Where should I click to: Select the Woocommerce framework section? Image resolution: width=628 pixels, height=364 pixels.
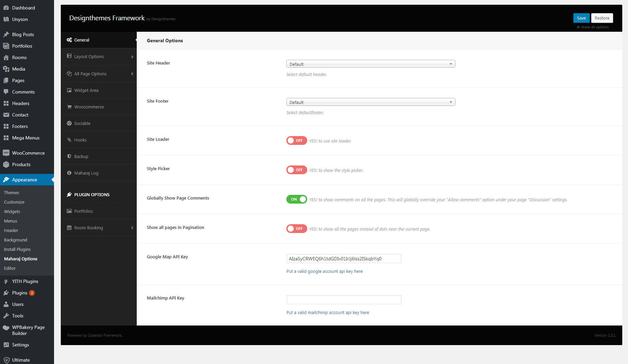89,107
